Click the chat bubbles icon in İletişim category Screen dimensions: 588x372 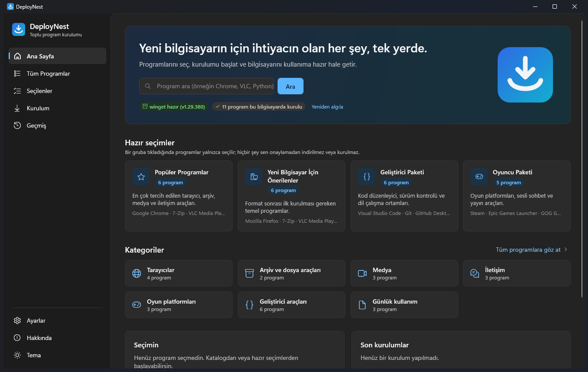pos(475,273)
